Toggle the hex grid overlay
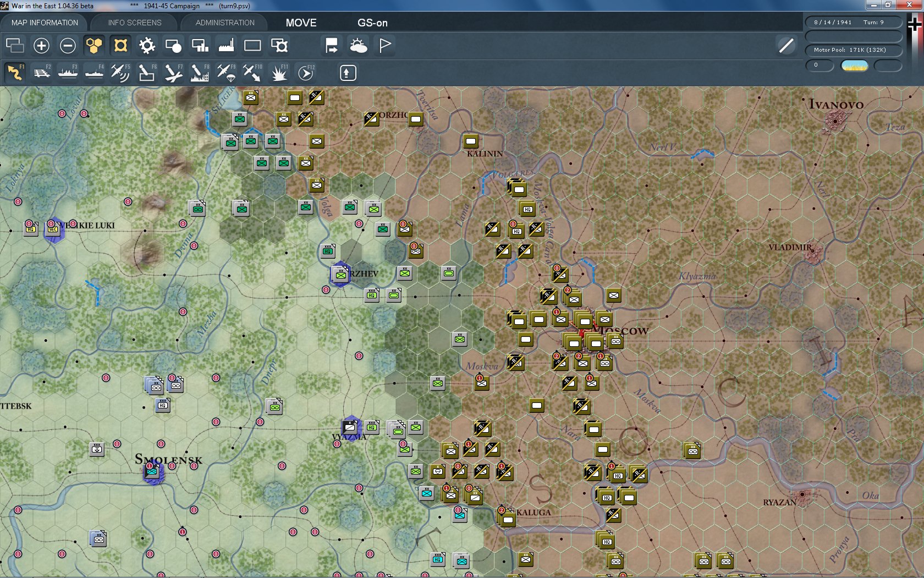The image size is (924, 578). point(94,45)
